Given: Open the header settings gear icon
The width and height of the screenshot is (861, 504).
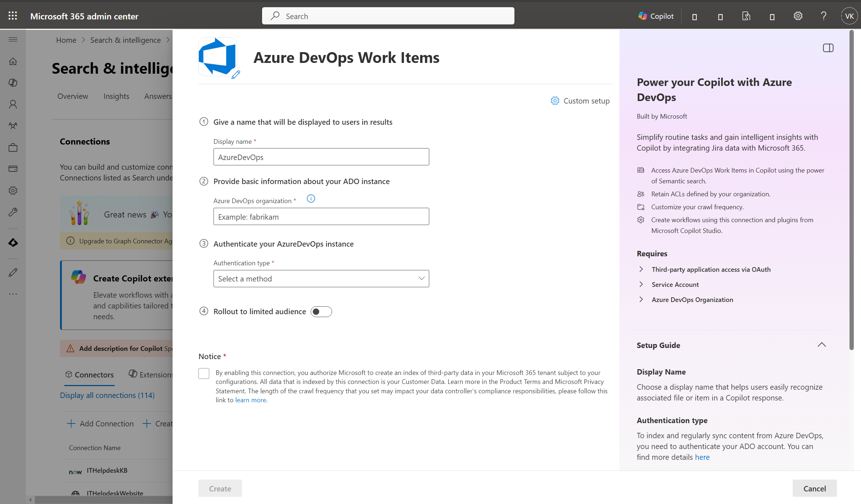Looking at the screenshot, I should pyautogui.click(x=798, y=16).
